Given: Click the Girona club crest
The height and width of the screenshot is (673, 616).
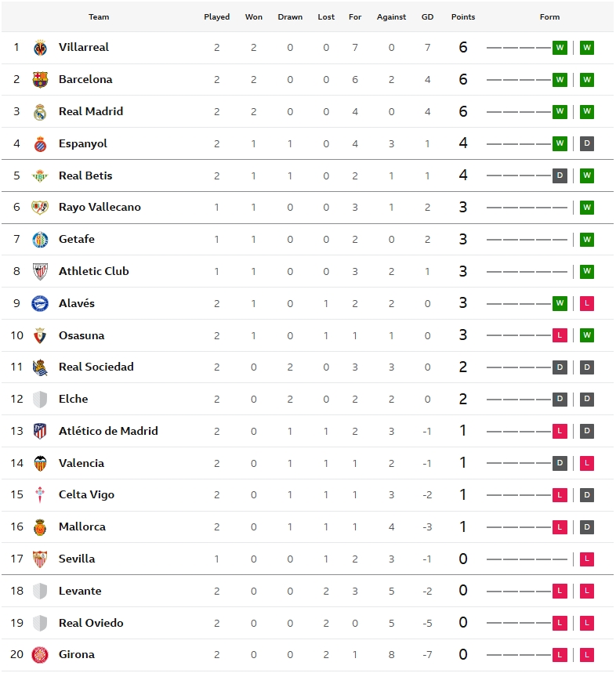Looking at the screenshot, I should click(x=40, y=655).
